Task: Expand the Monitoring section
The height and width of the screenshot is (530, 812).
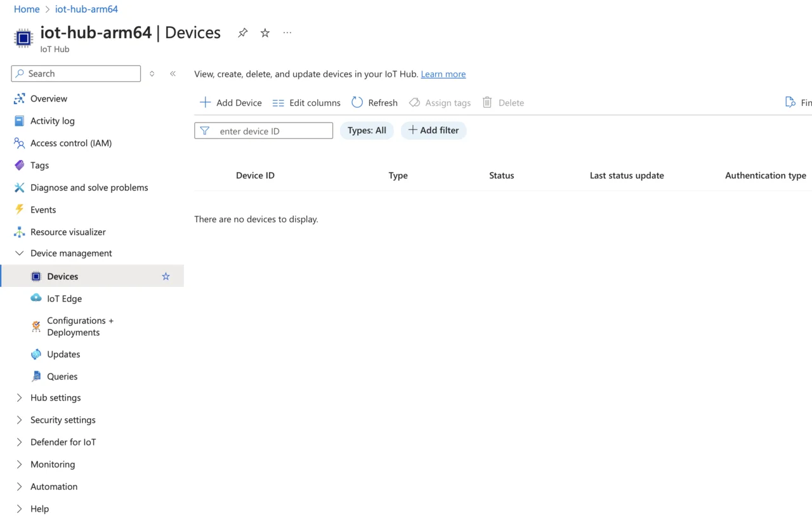Action: point(19,465)
